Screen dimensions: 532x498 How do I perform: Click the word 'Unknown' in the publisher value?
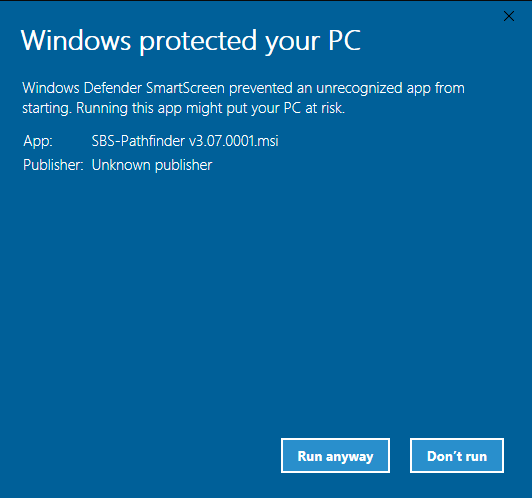click(x=121, y=165)
